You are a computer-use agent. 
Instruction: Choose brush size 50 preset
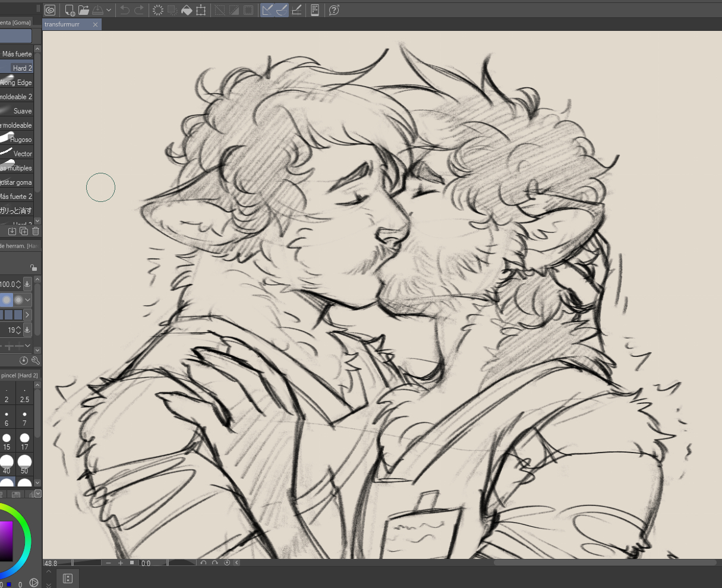click(x=24, y=463)
